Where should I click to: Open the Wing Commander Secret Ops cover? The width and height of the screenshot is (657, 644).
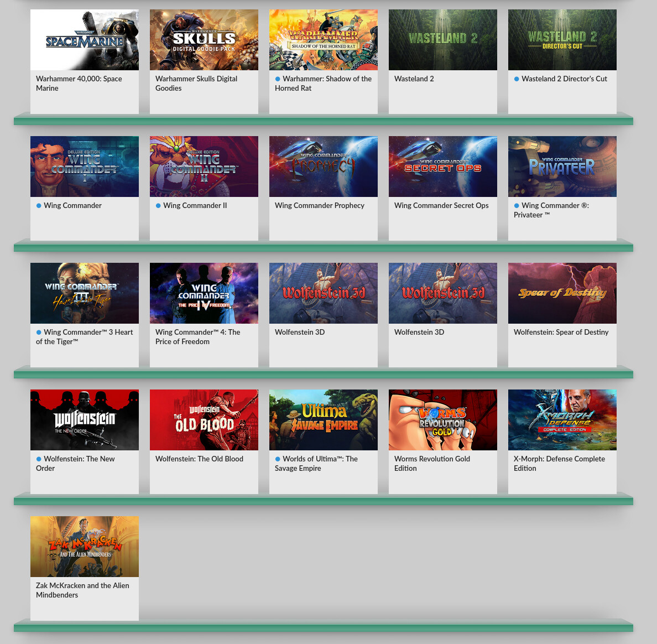tap(442, 167)
